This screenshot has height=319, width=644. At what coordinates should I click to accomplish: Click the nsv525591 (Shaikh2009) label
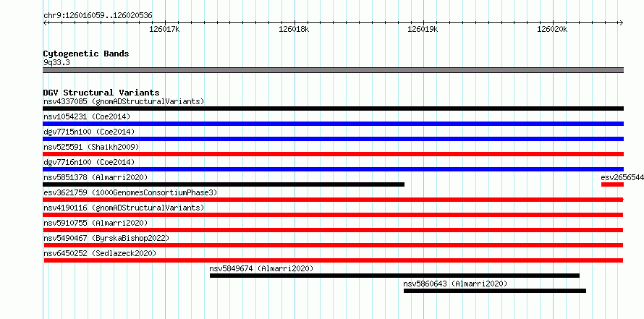[91, 147]
